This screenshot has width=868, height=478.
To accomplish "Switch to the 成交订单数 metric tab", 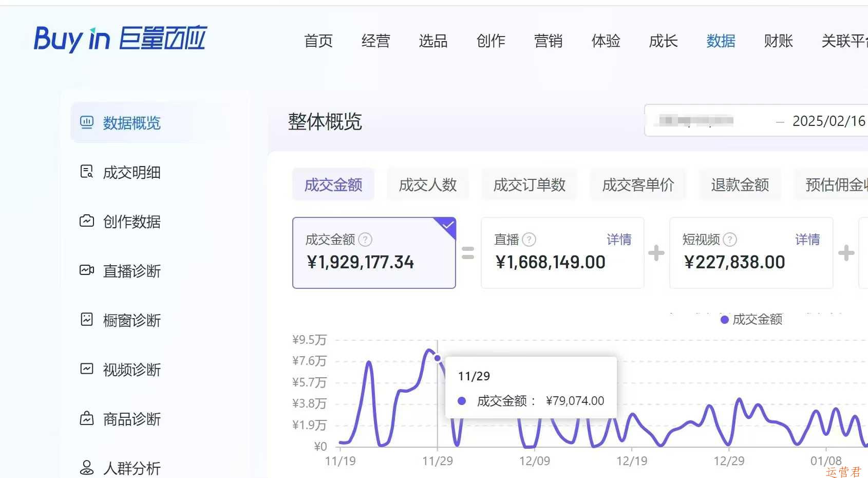I will (x=530, y=185).
